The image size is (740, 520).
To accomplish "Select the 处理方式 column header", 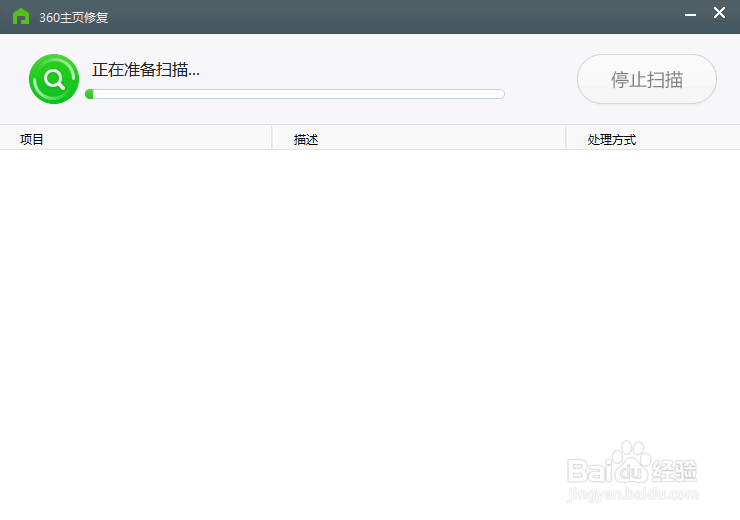I will [653, 138].
